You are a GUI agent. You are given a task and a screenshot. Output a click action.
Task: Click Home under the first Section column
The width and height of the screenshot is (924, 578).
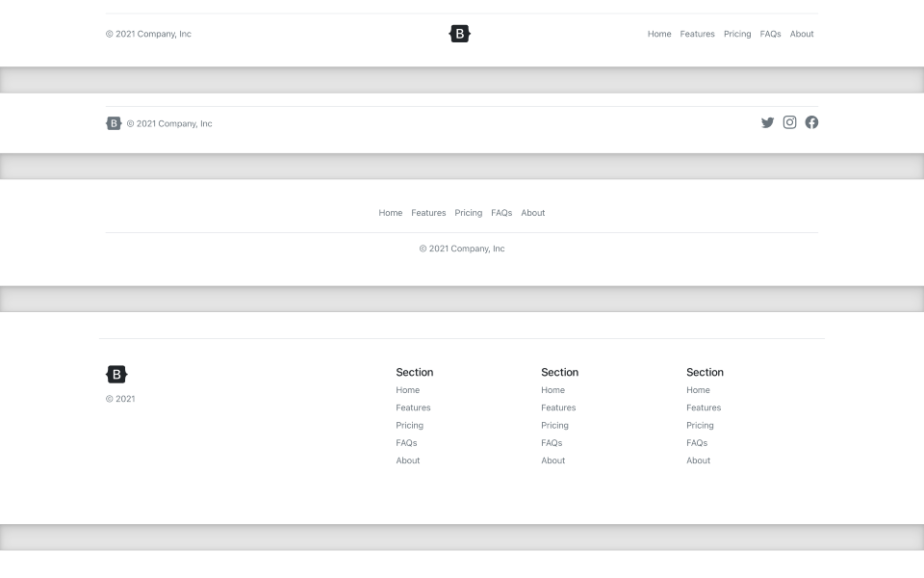pyautogui.click(x=407, y=389)
